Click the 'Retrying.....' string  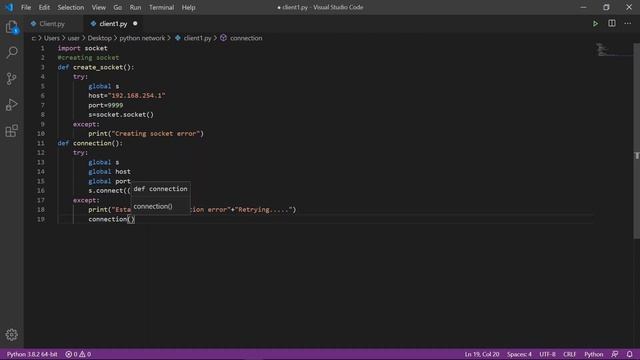point(264,210)
